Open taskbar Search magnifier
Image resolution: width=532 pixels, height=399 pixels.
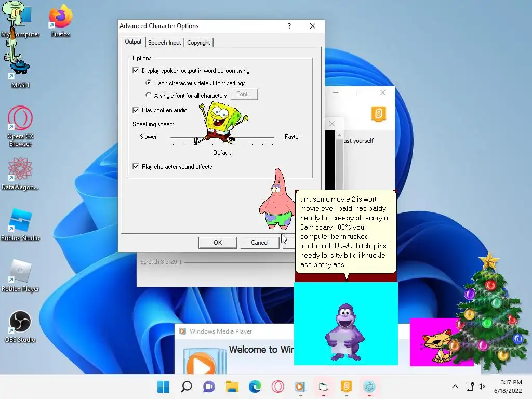tap(187, 387)
